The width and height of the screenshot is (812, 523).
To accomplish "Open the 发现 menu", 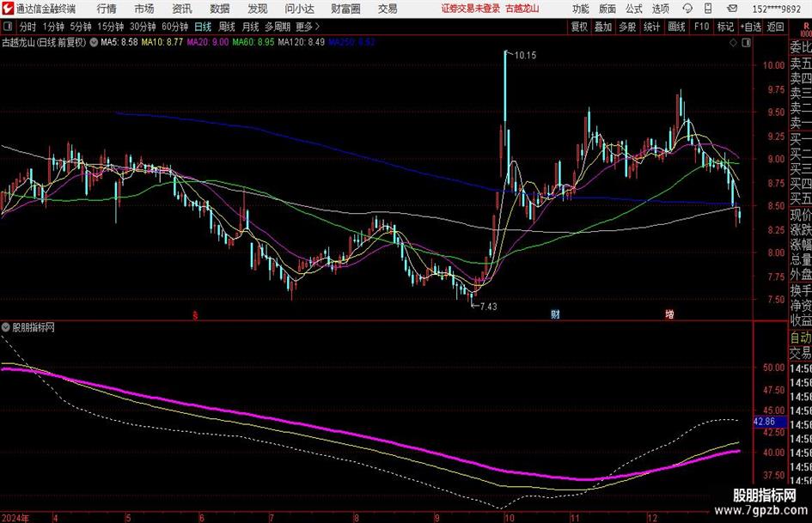I will [258, 9].
